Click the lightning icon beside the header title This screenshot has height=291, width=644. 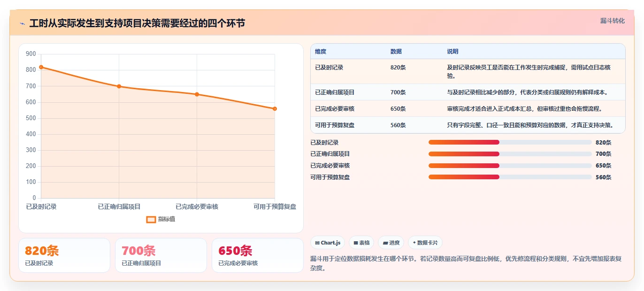coord(22,24)
